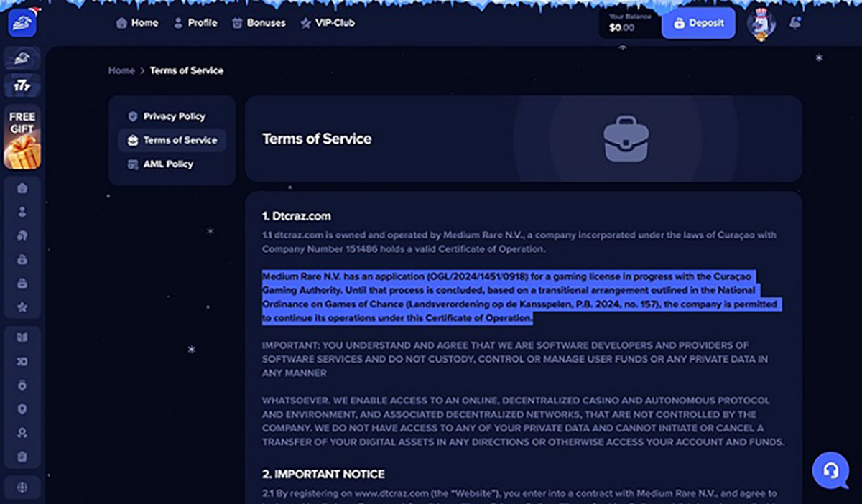Open the notifications bell

pyautogui.click(x=794, y=23)
